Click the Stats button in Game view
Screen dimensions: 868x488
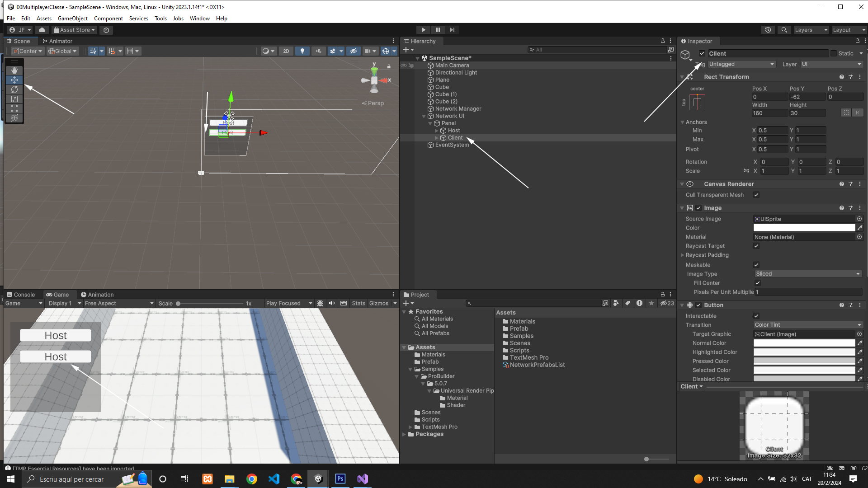(x=359, y=303)
